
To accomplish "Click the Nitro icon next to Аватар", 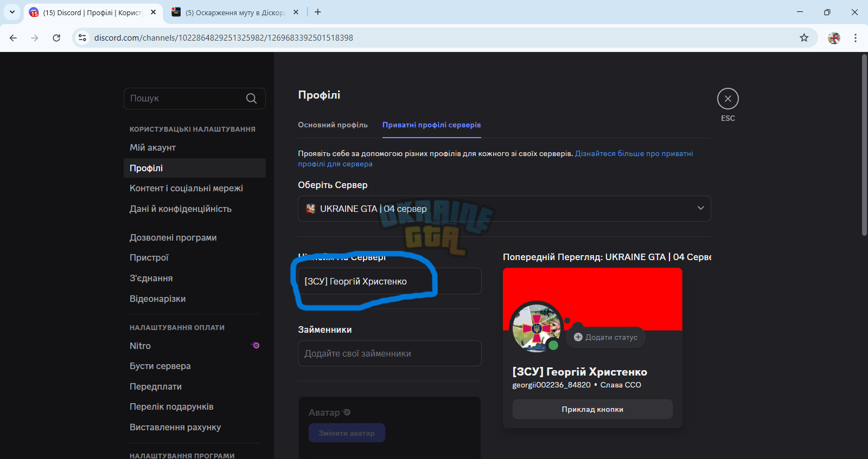I will [x=347, y=412].
